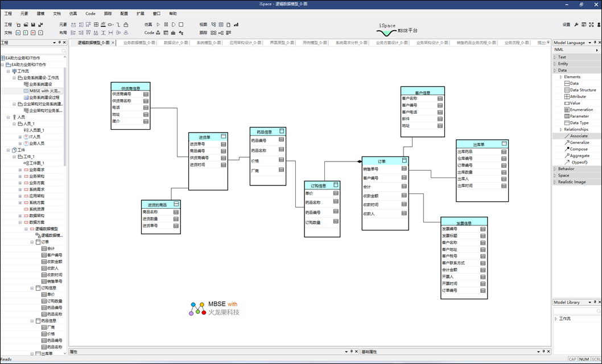Click the Model Library search field
Viewport: 602px width, 364px height.
575,311
